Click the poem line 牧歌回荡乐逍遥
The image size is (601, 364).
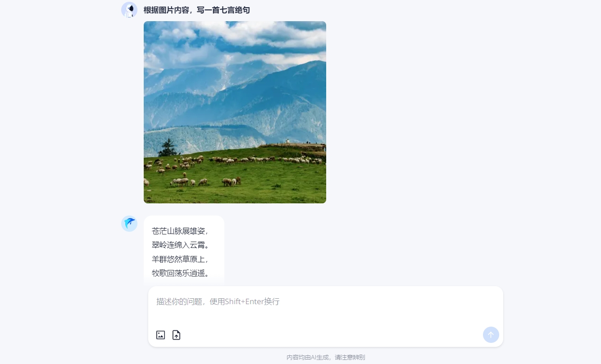(x=180, y=273)
